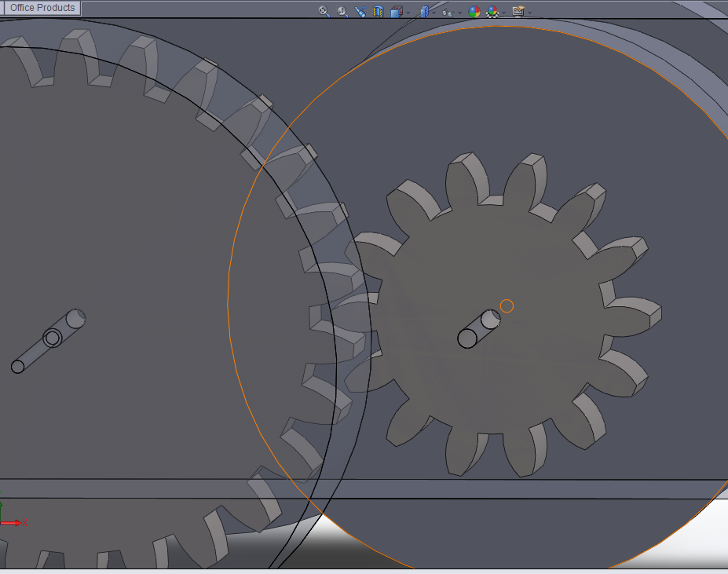Viewport: 728px width, 574px height.
Task: Open the View Orientation dropdown arrow
Action: point(408,13)
